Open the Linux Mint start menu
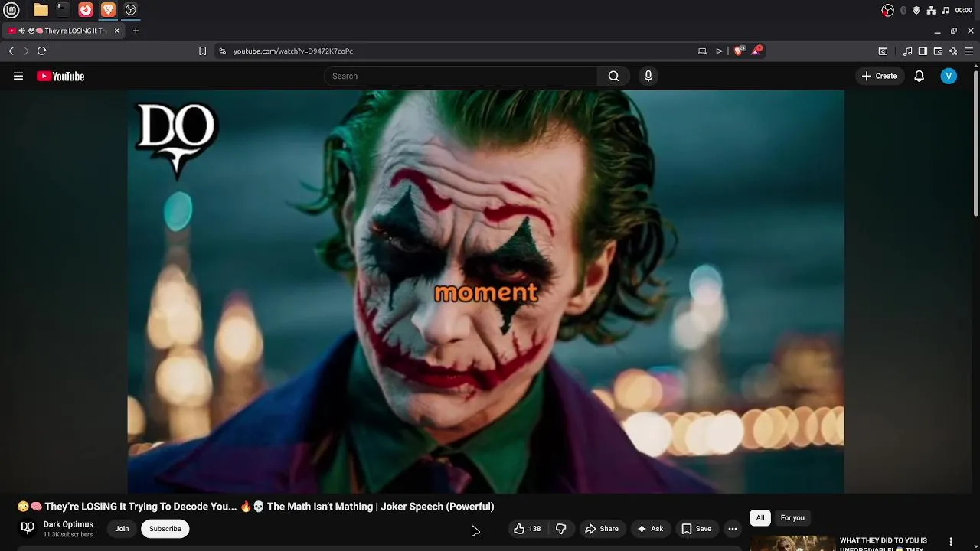 pyautogui.click(x=11, y=10)
